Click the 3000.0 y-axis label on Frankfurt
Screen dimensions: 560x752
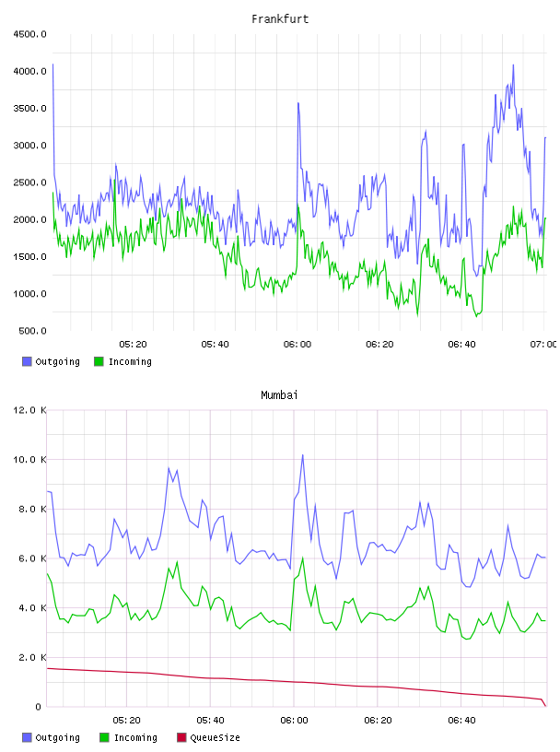pyautogui.click(x=29, y=146)
